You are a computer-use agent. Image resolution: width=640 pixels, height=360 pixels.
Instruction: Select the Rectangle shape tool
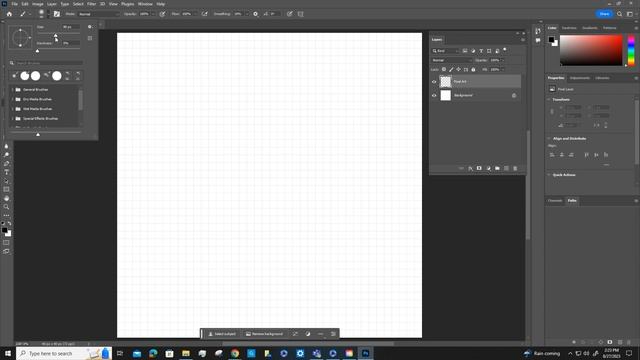click(6, 189)
